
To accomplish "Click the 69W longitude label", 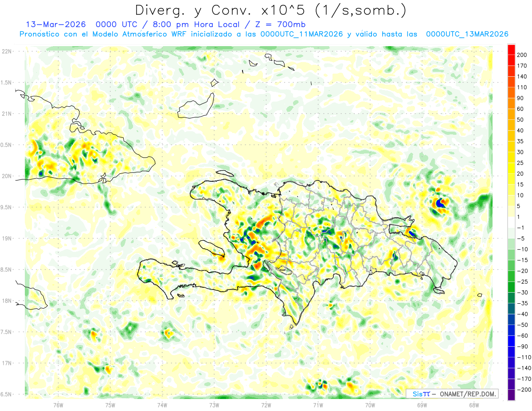I will (x=422, y=405).
